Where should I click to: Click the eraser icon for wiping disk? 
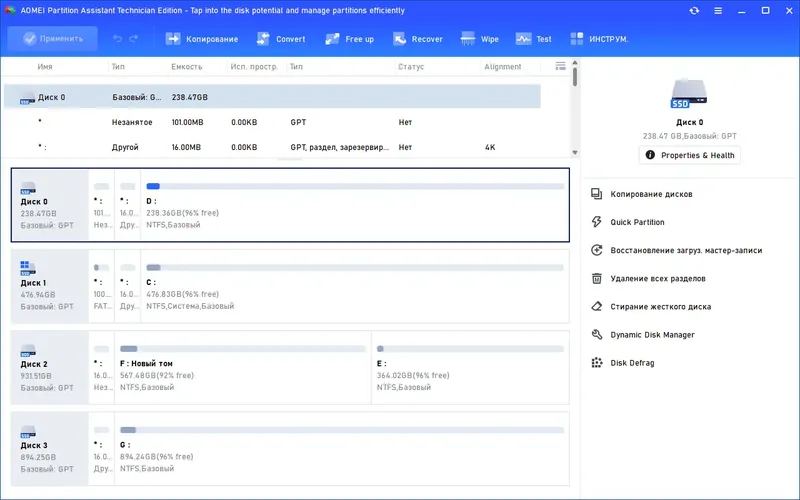click(596, 306)
